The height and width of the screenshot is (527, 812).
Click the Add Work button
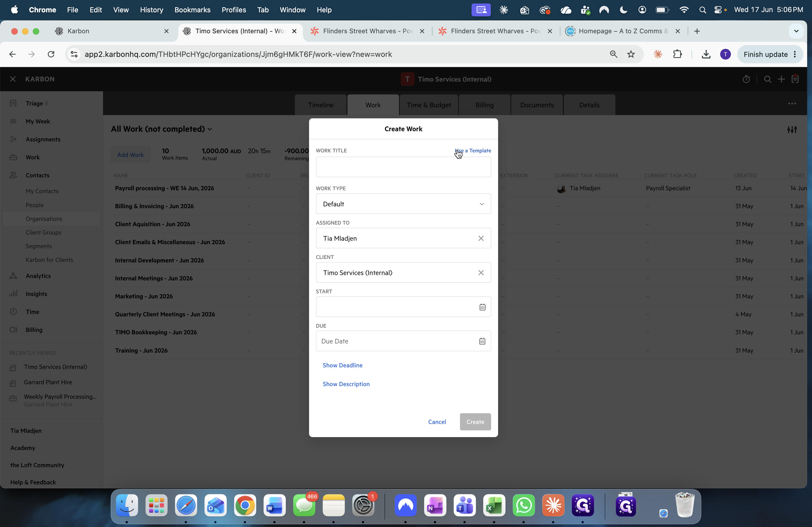pos(130,155)
